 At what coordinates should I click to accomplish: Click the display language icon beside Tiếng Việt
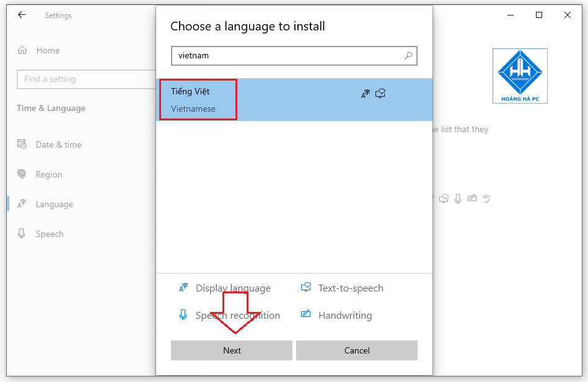(365, 93)
